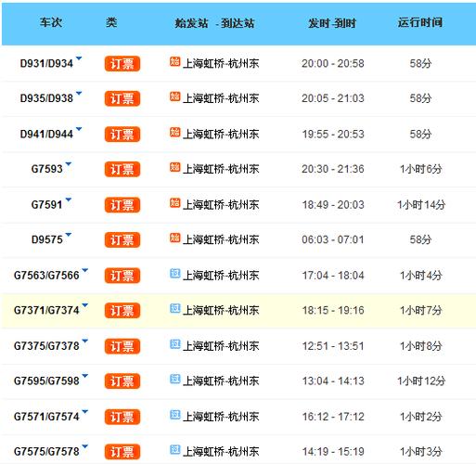Expand the dropdown arrow next to G7563/G7566
The width and height of the screenshot is (476, 464).
[85, 270]
